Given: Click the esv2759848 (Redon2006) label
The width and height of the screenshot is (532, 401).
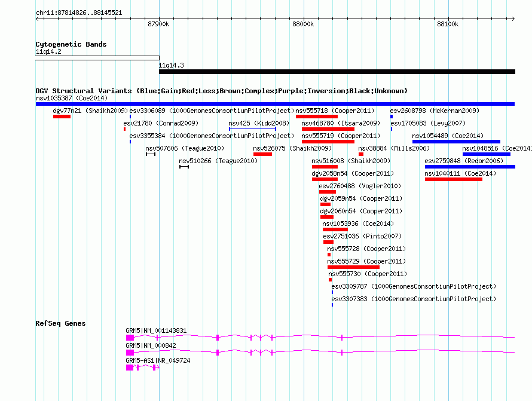Looking at the screenshot, I should pyautogui.click(x=464, y=161).
